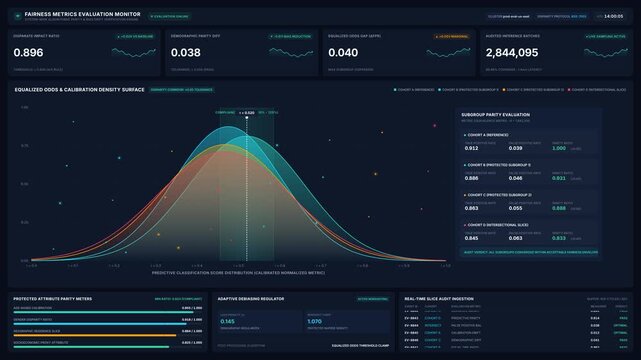This screenshot has width=641, height=360.
Task: Open the Demographic Parity Diff sparkline
Action: pos(291,52)
